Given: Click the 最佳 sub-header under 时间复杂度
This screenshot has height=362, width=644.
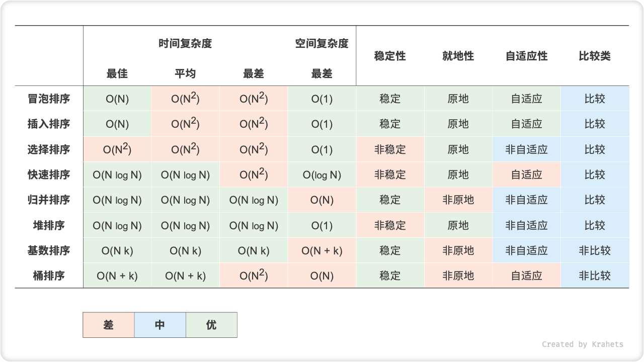Looking at the screenshot, I should point(117,73).
